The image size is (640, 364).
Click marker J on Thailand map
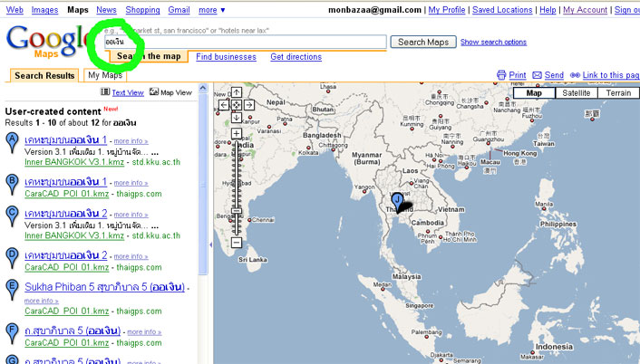pos(397,200)
